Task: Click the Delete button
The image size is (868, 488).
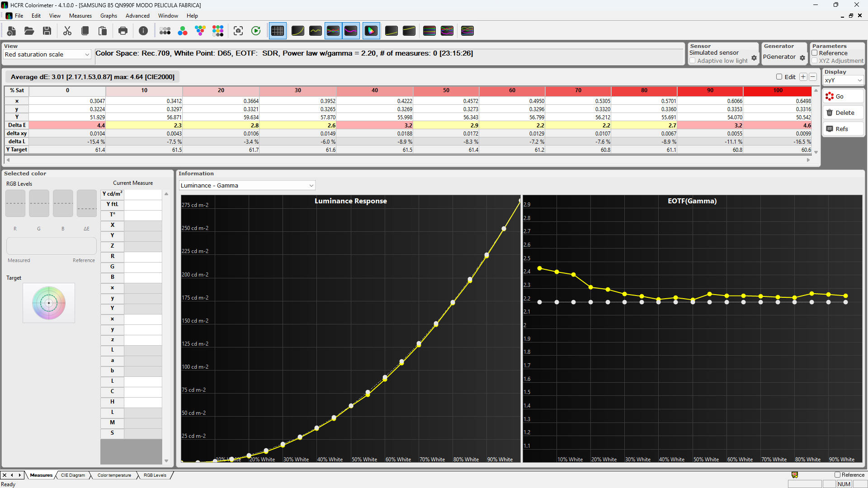Action: pyautogui.click(x=843, y=113)
